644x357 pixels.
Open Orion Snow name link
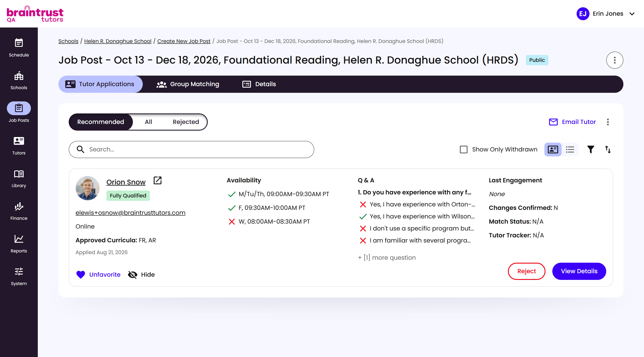point(126,182)
